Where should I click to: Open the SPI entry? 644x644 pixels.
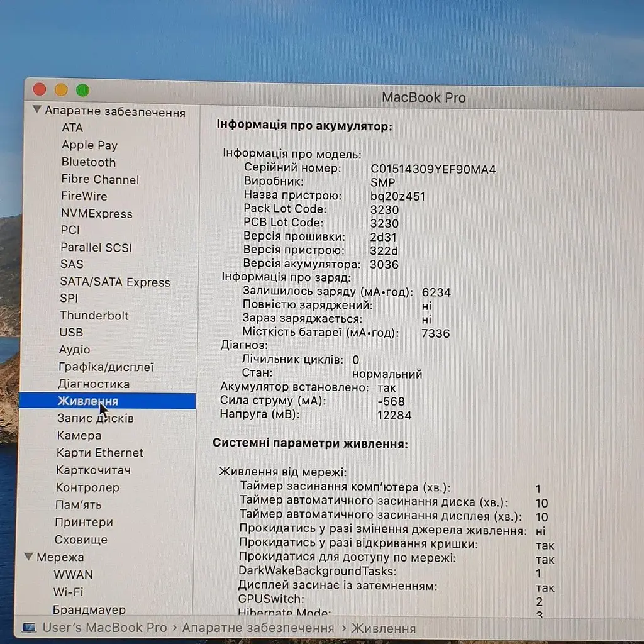click(69, 298)
